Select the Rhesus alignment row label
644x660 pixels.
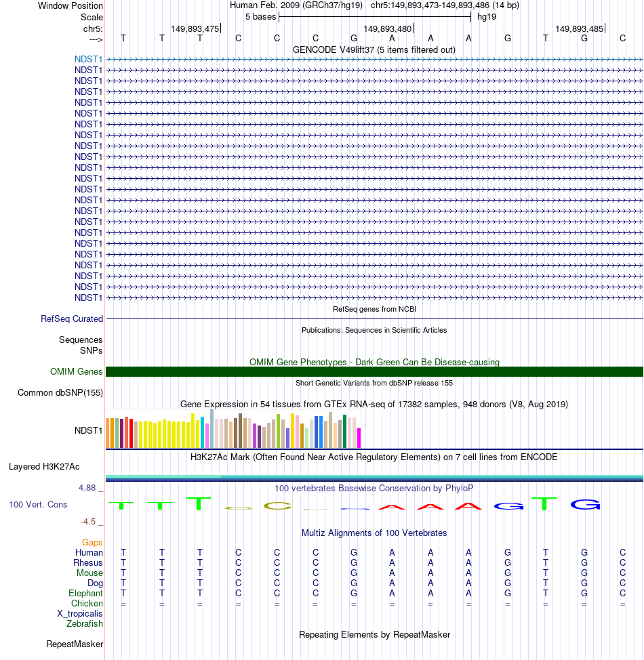[x=88, y=563]
